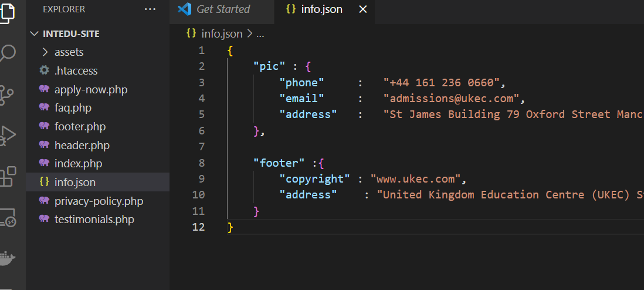Switch to the Get Started tab
Viewport: 644px width, 290px height.
pyautogui.click(x=222, y=9)
